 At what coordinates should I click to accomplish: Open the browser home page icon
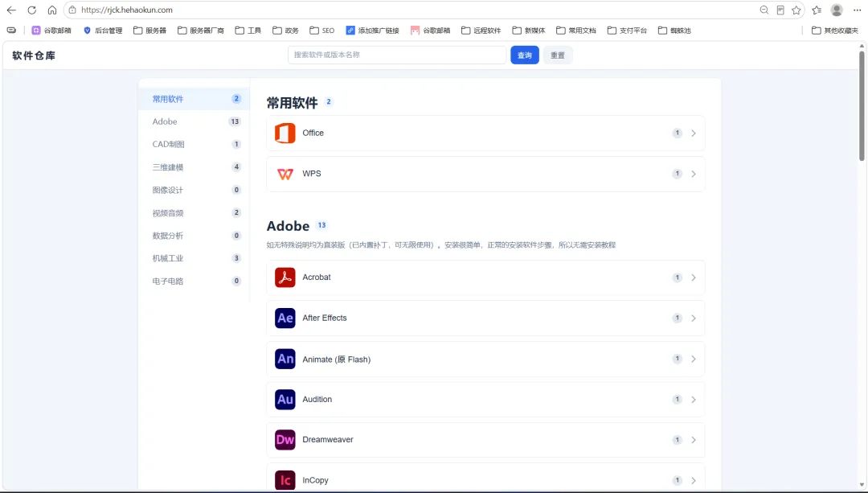(52, 10)
